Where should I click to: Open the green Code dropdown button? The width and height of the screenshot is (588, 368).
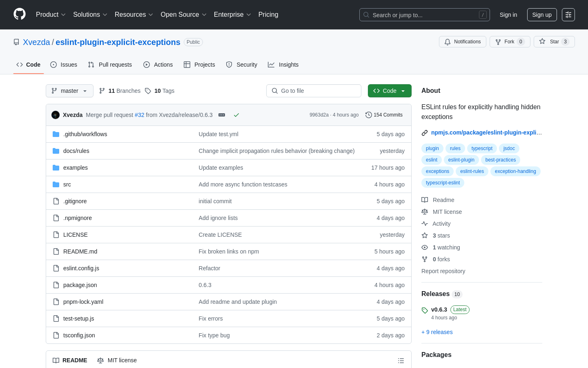pyautogui.click(x=390, y=91)
